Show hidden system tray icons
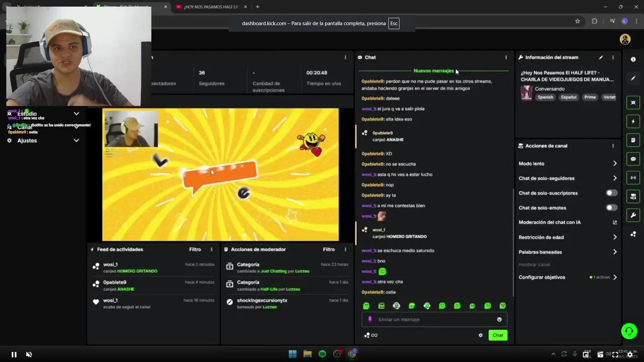Screen dimensions: 644x362 (553, 354)
